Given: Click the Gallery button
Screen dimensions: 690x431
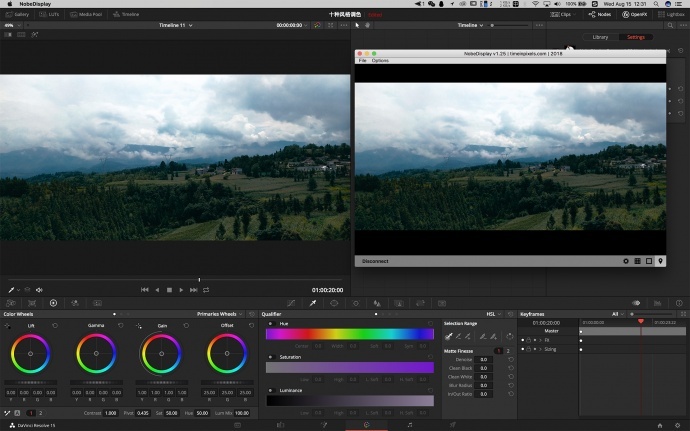Looking at the screenshot, I should coord(17,14).
